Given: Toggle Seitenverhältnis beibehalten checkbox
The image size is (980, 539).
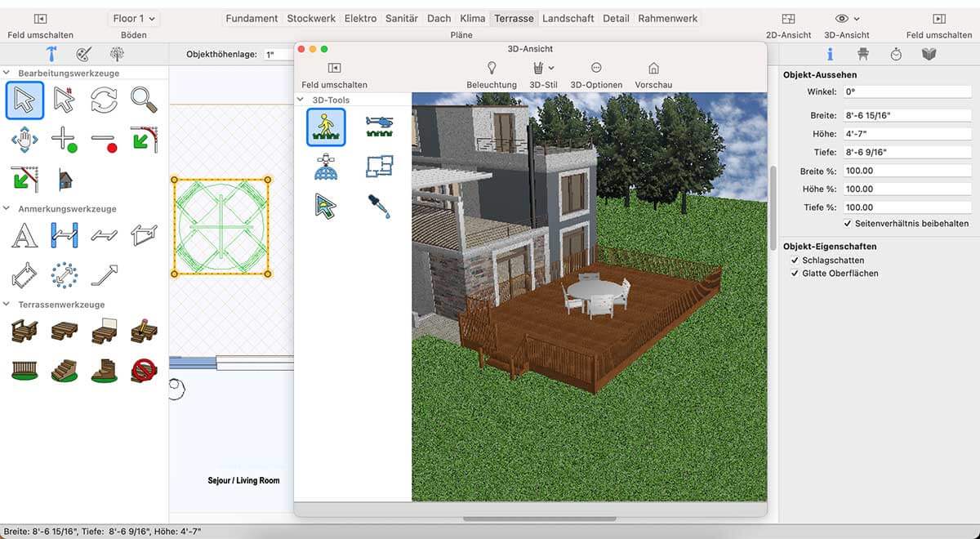Looking at the screenshot, I should 848,223.
